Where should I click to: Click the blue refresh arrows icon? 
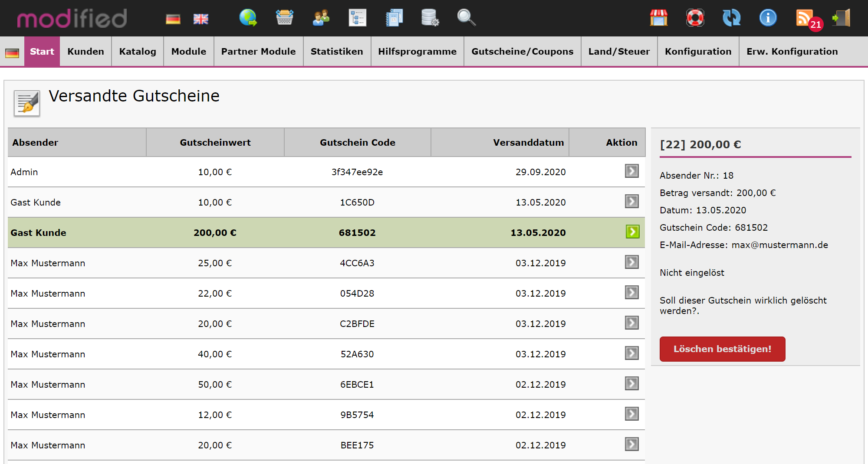(x=731, y=18)
